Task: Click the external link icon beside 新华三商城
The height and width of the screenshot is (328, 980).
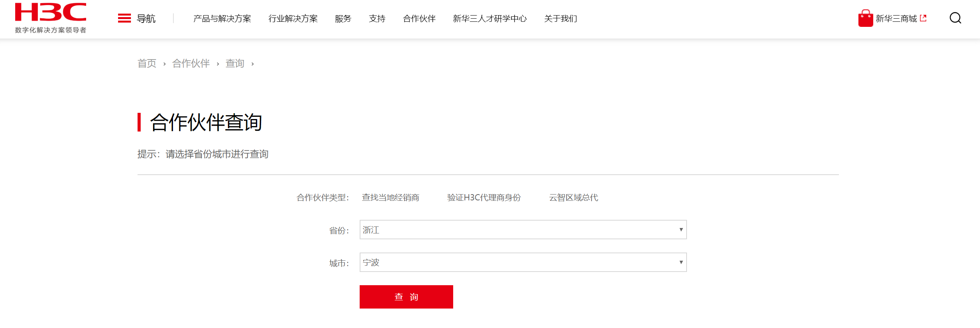Action: [x=923, y=18]
